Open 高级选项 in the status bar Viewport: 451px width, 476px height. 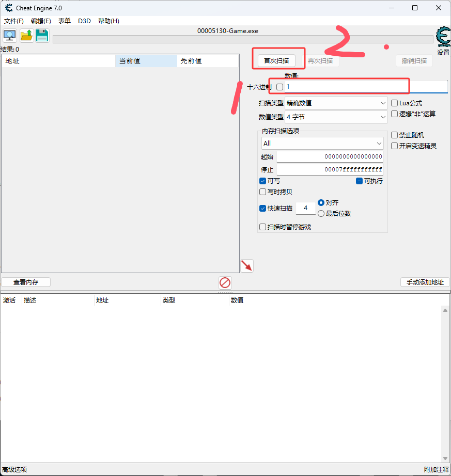point(14,470)
